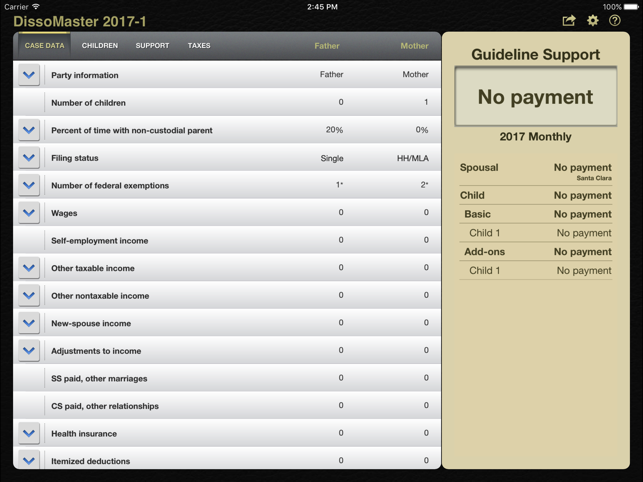This screenshot has height=482, width=643.
Task: Edit Mother's number of children value 1
Action: tap(426, 102)
